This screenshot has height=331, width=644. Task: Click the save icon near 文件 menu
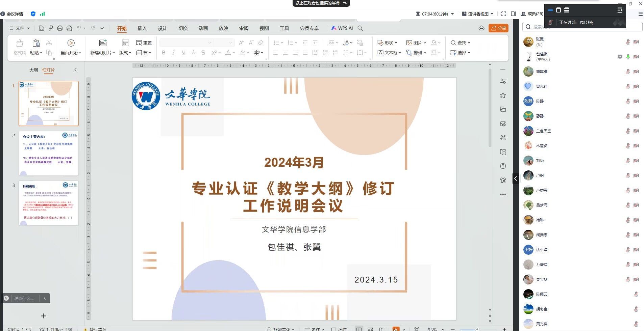pyautogui.click(x=41, y=28)
